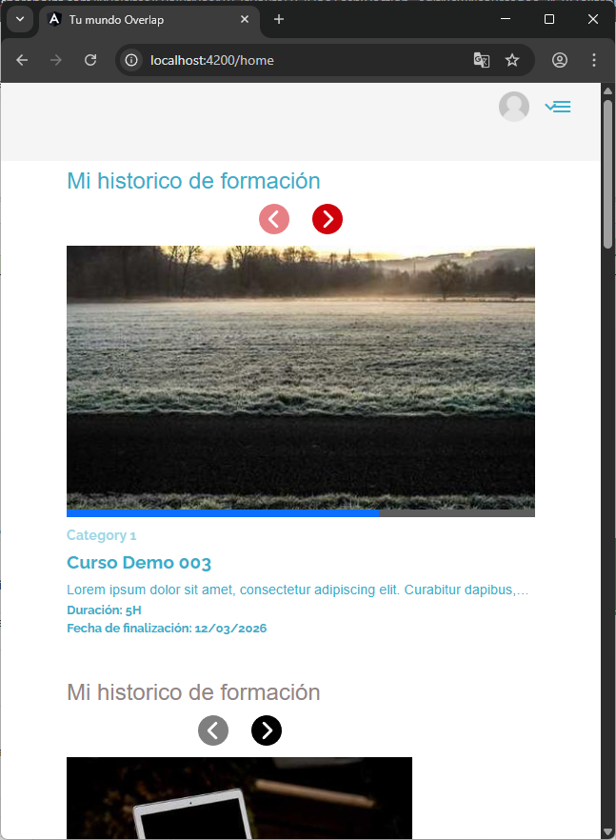Go back to previous page
The width and height of the screenshot is (616, 840).
(22, 60)
